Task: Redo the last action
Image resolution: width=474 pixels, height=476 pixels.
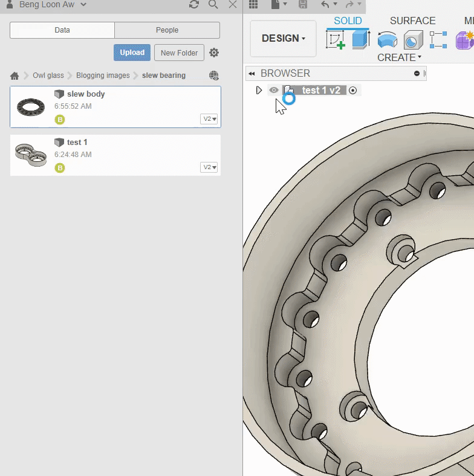Action: (349, 4)
